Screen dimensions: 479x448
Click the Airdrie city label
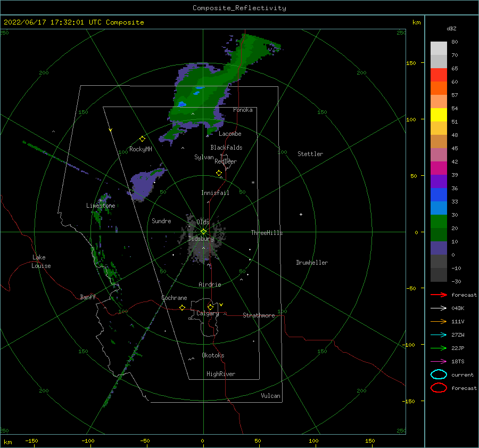210,284
